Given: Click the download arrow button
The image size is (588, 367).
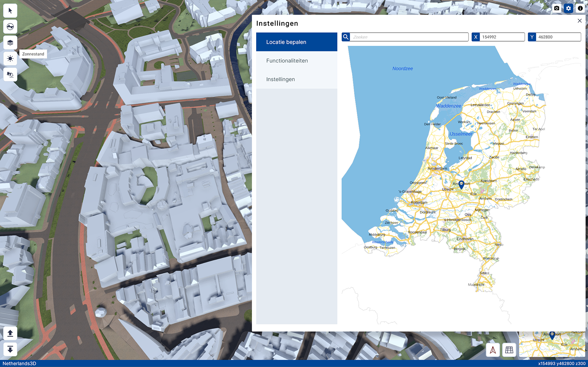Looking at the screenshot, I should coord(10,349).
